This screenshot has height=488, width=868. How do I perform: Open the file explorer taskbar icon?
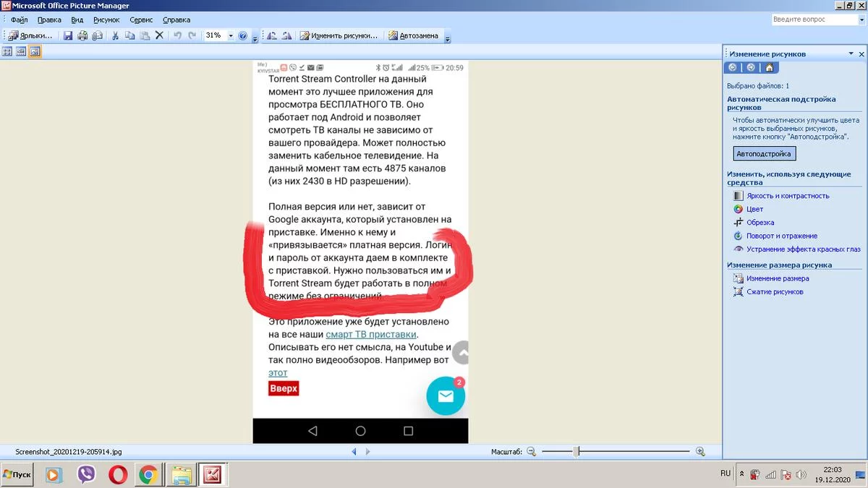[182, 474]
